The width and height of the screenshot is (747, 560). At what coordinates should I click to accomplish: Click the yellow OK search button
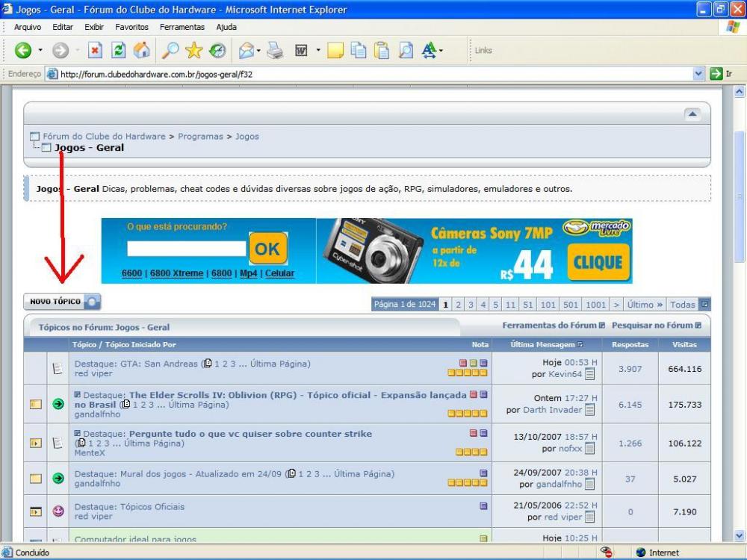(x=267, y=249)
